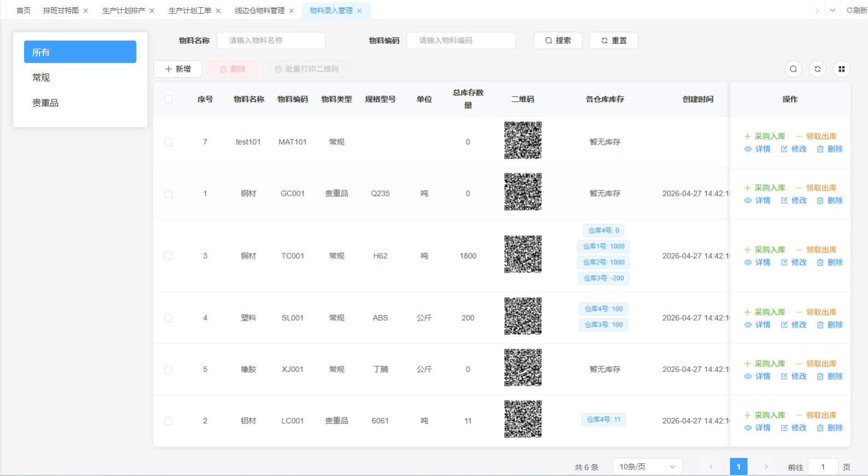Switch to the 排班甘特图 tab
868x476 pixels.
pos(61,10)
